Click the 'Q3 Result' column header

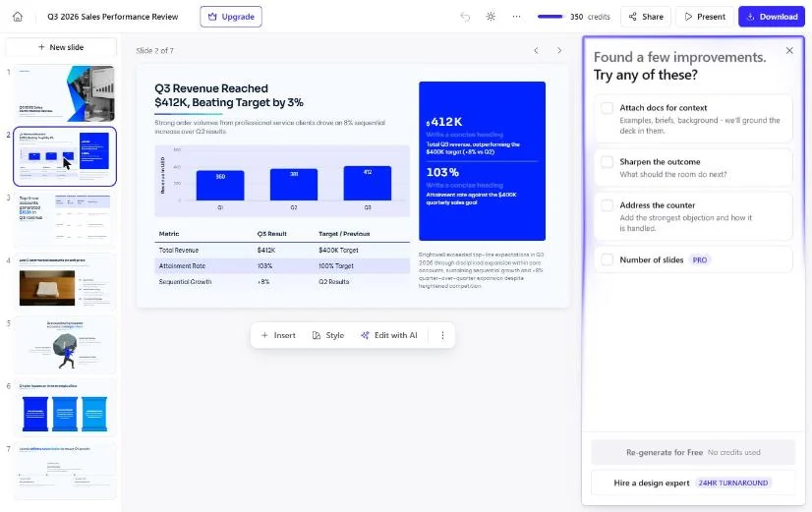point(272,234)
